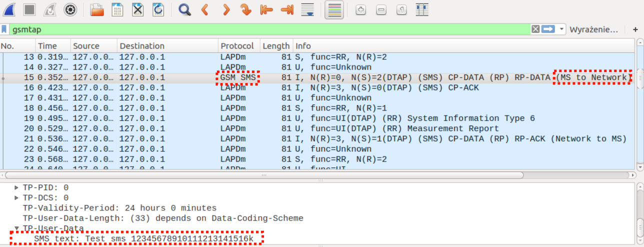Stop the running packet capture
Image resolution: width=644 pixels, height=247 pixels.
30,9
